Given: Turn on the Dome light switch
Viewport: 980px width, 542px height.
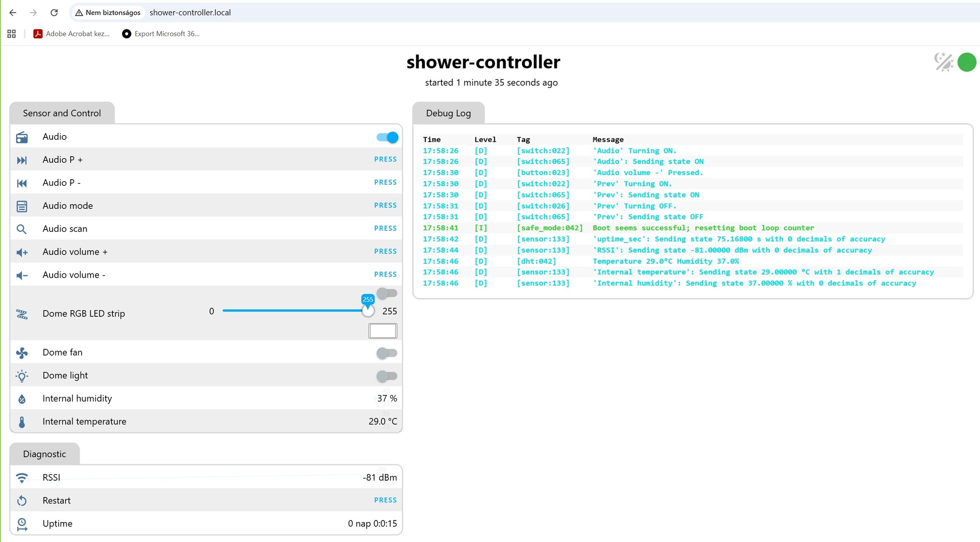Looking at the screenshot, I should click(x=387, y=376).
